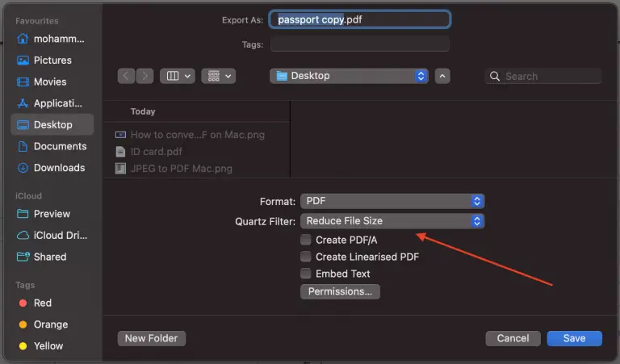620x364 pixels.
Task: Open the Desktop location popup menu
Action: 349,76
